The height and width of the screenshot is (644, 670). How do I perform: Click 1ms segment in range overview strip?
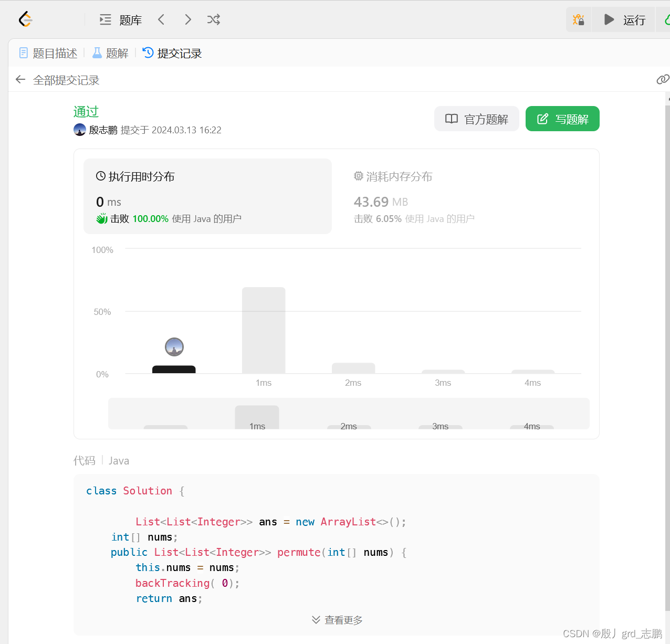[257, 417]
